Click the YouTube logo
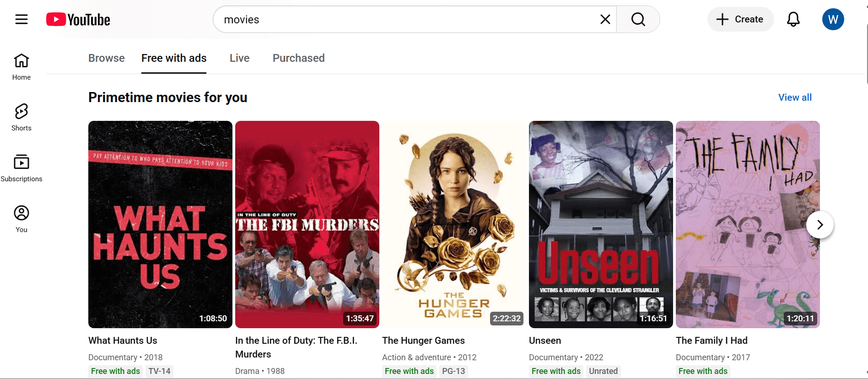 78,20
